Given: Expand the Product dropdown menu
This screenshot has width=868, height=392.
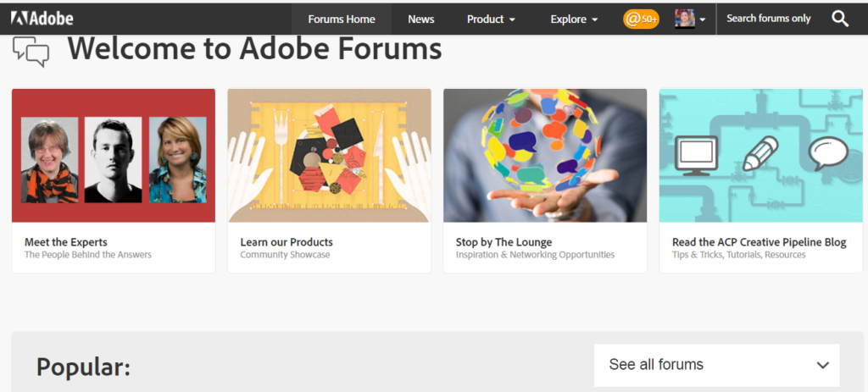Looking at the screenshot, I should pyautogui.click(x=491, y=19).
